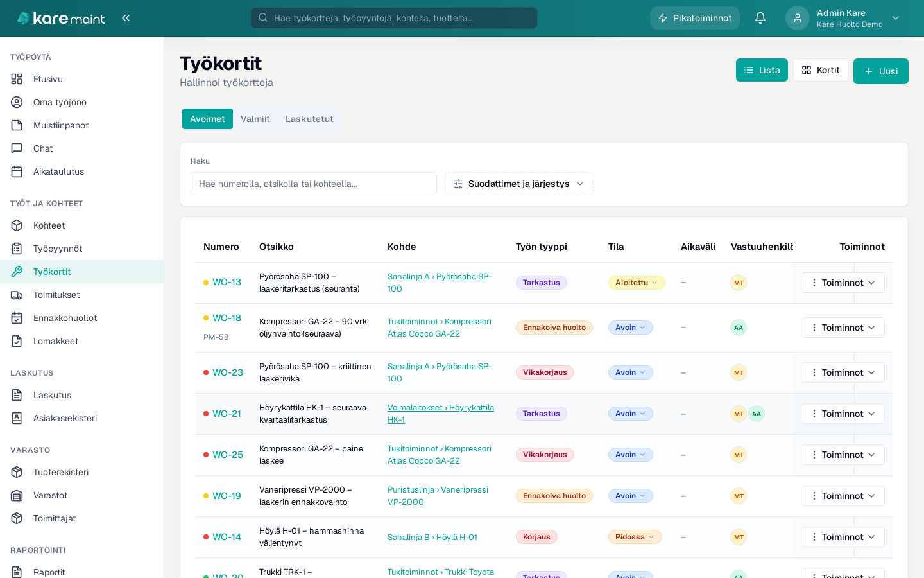This screenshot has height=578, width=924.
Task: Go to Ennakkohuollot in sidebar
Action: click(x=82, y=318)
